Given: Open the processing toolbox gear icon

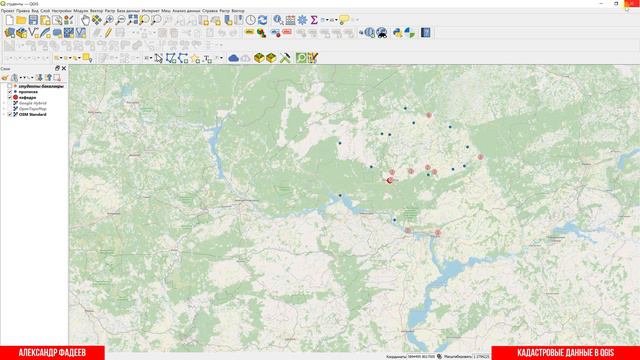Looking at the screenshot, I should [x=302, y=20].
